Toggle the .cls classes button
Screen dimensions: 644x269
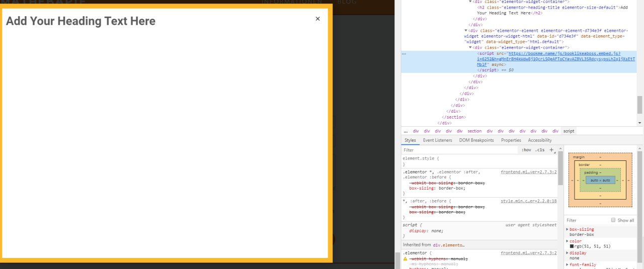click(x=540, y=150)
